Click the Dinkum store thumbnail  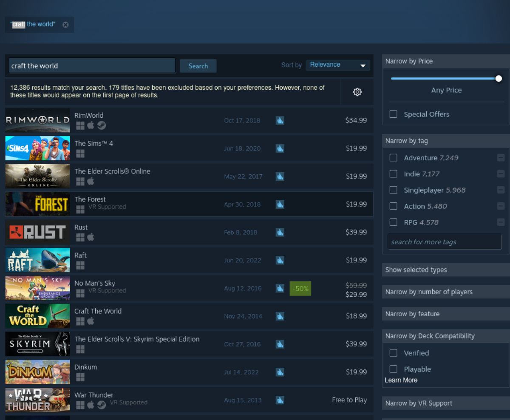click(x=37, y=372)
